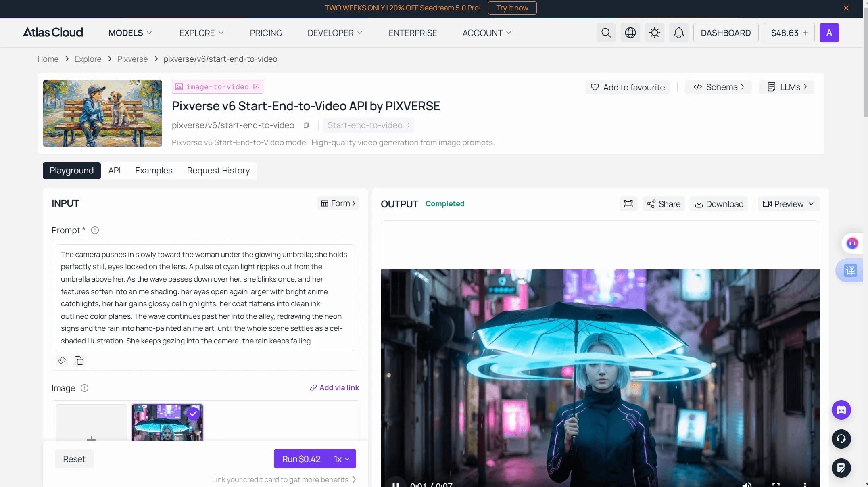Image resolution: width=868 pixels, height=487 pixels.
Task: Open the language globe selector
Action: (630, 33)
